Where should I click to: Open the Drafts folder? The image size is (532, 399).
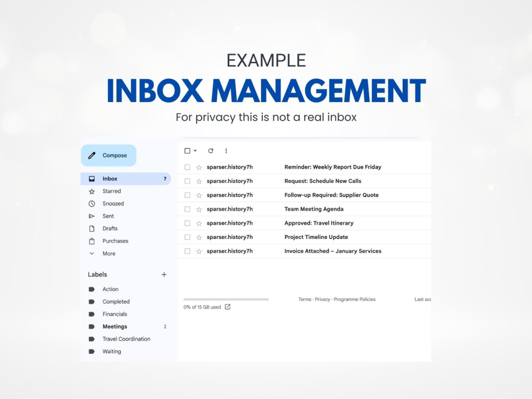126,229
